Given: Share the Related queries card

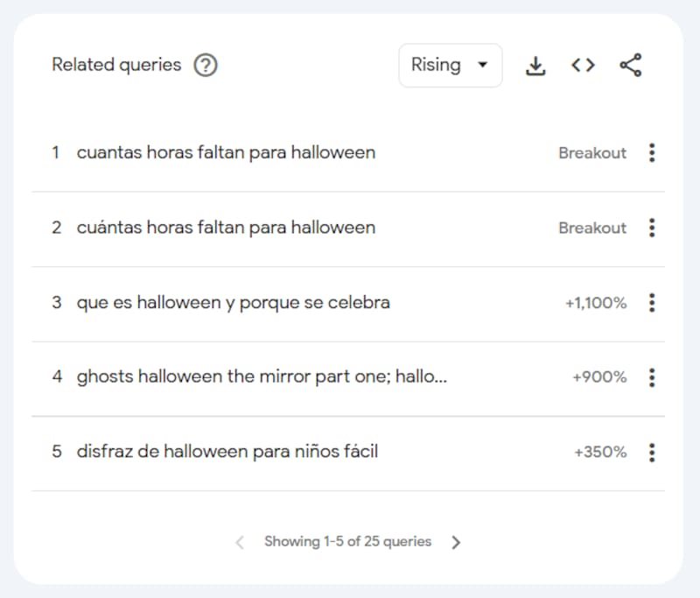Looking at the screenshot, I should 631,65.
